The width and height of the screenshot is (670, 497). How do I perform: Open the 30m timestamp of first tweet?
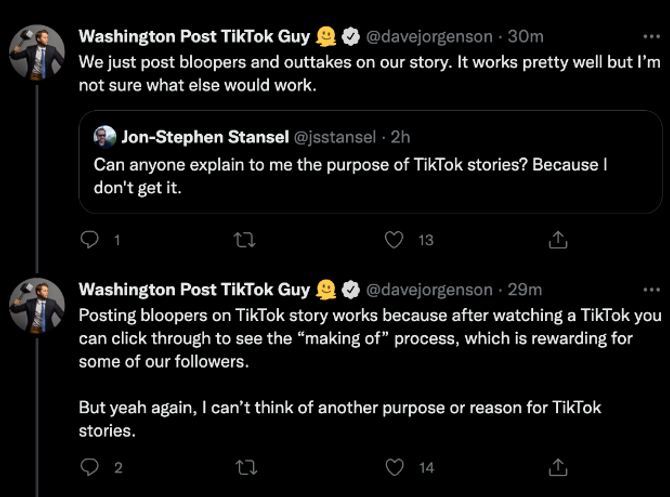(526, 37)
